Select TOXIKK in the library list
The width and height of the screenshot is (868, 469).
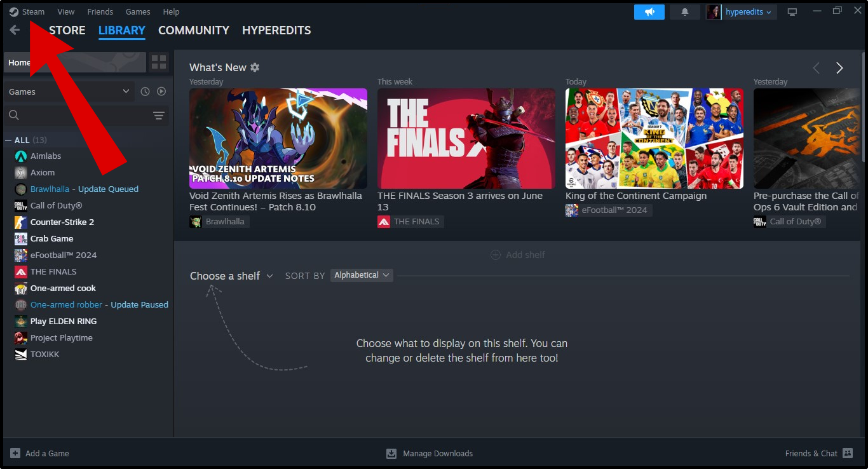click(x=44, y=354)
